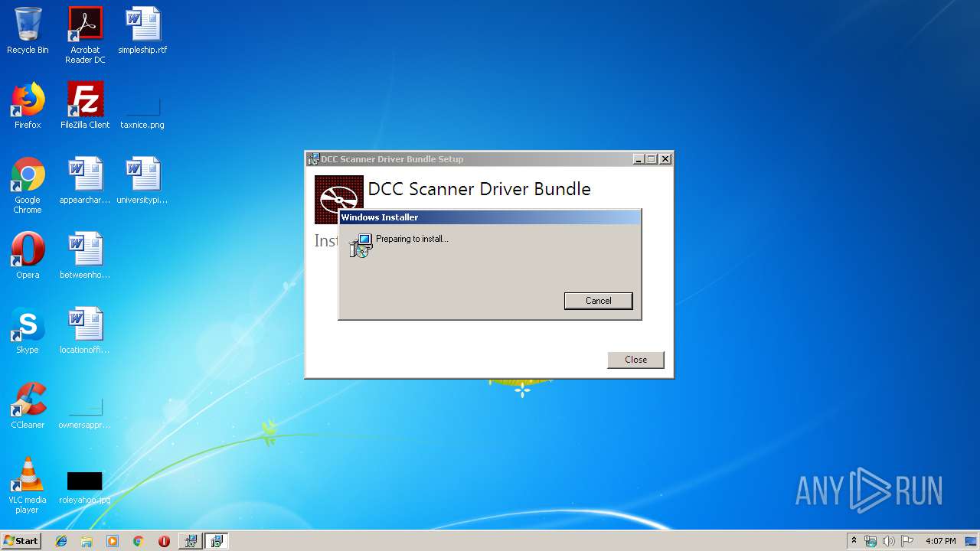This screenshot has width=980, height=551.
Task: Launch Skype desktop shortcut
Action: coord(28,331)
